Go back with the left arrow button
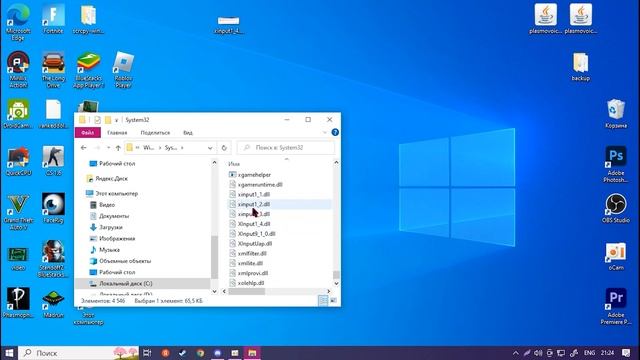 pyautogui.click(x=84, y=148)
